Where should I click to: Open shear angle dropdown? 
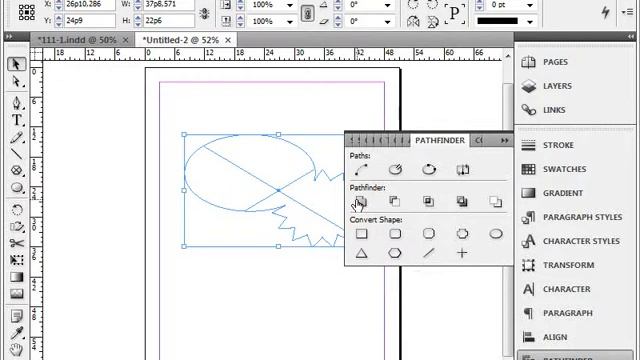click(x=387, y=21)
